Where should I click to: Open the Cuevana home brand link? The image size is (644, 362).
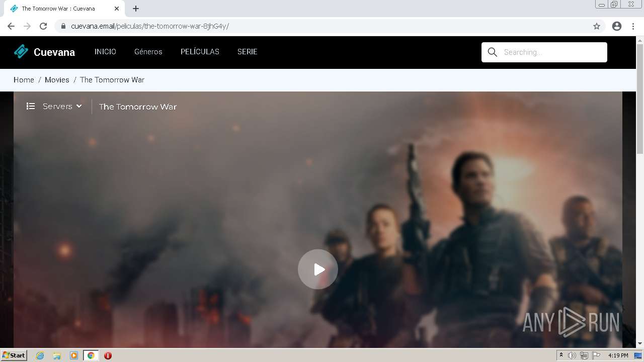(x=44, y=52)
